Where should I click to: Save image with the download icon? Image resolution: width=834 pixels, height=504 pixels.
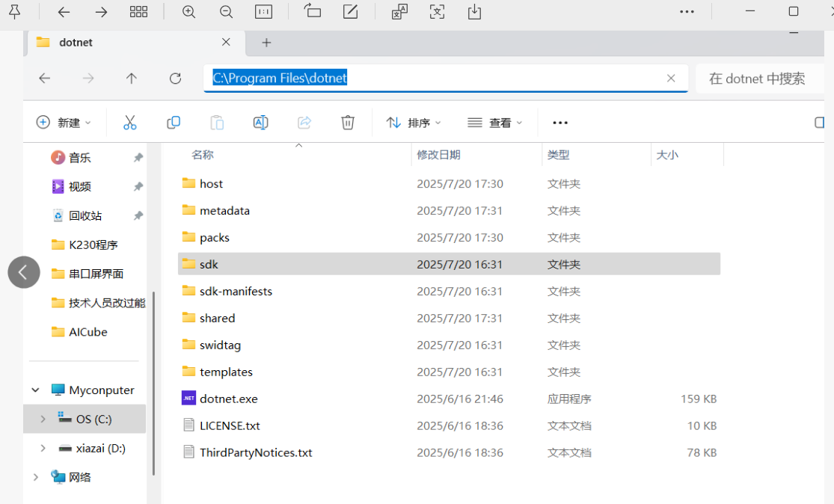474,12
